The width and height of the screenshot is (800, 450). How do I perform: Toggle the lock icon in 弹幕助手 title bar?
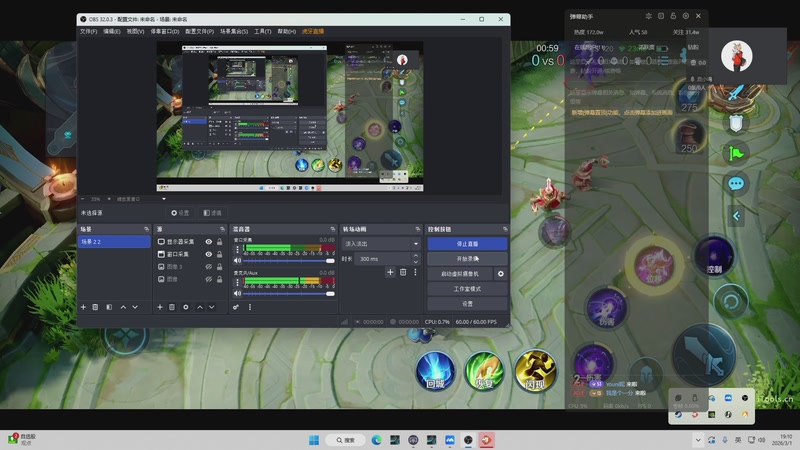pyautogui.click(x=673, y=16)
